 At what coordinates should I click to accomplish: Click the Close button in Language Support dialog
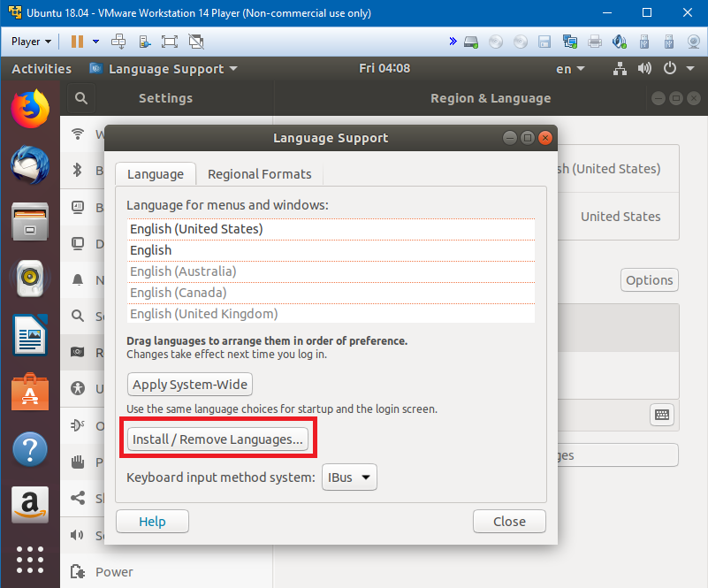[x=509, y=522]
